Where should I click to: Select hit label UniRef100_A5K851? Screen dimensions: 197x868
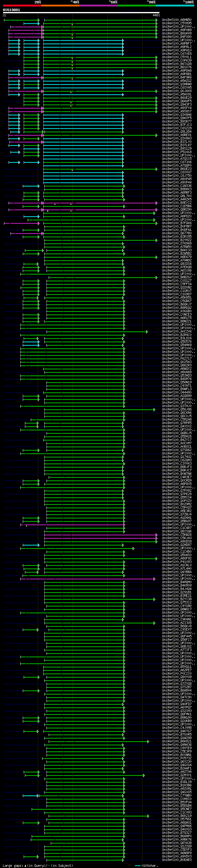point(177,297)
